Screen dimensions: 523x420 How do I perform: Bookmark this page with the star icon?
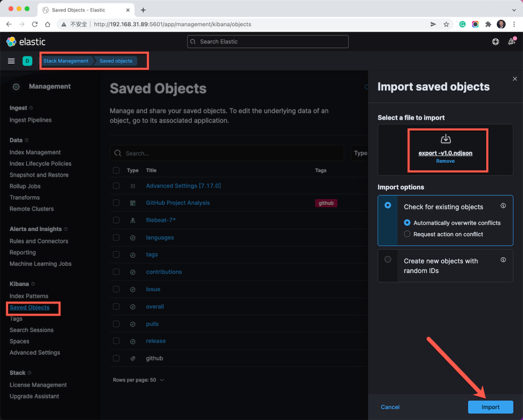[x=446, y=24]
